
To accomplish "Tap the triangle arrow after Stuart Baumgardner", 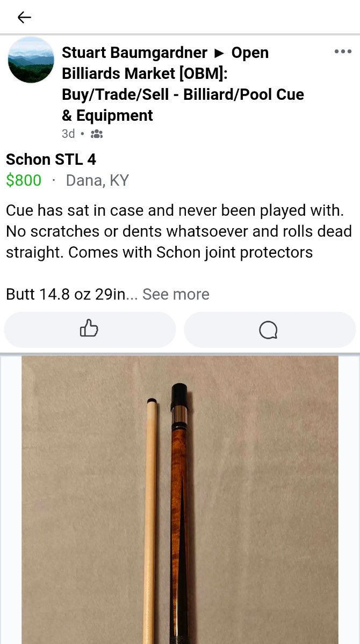I will coord(219,53).
